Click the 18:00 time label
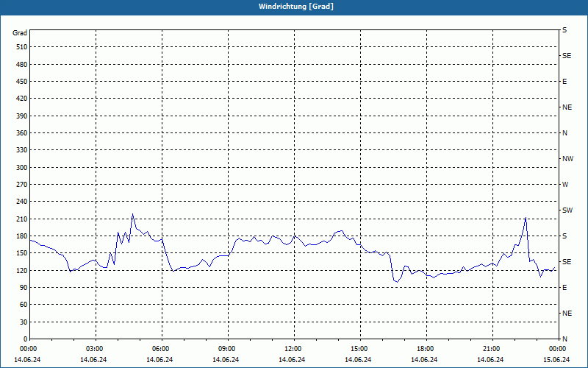The width and height of the screenshot is (588, 368). tap(426, 348)
